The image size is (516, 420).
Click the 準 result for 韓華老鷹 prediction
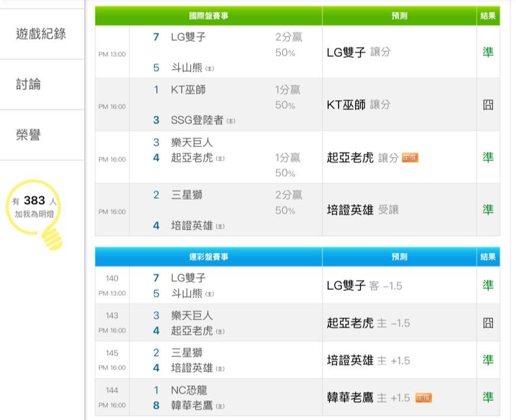(487, 397)
